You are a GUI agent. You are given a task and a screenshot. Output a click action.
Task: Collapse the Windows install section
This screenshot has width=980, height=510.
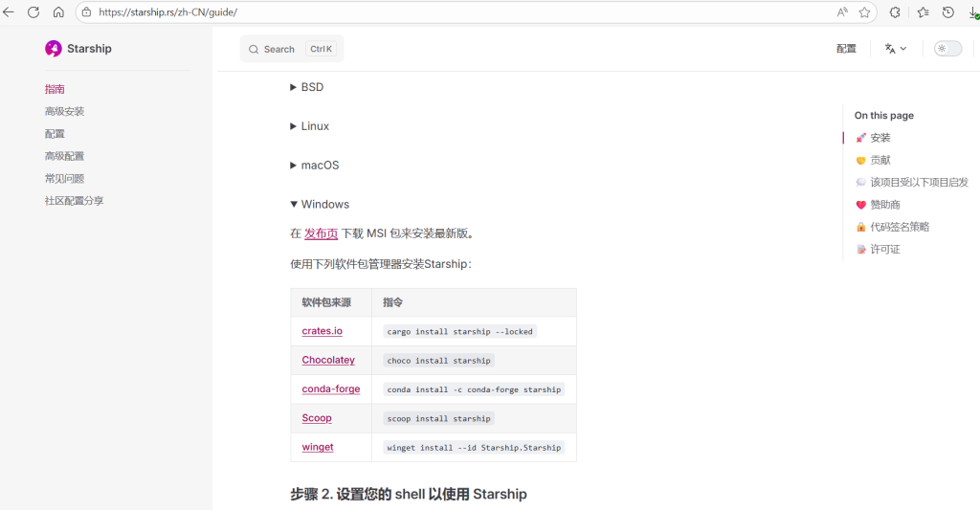point(320,205)
